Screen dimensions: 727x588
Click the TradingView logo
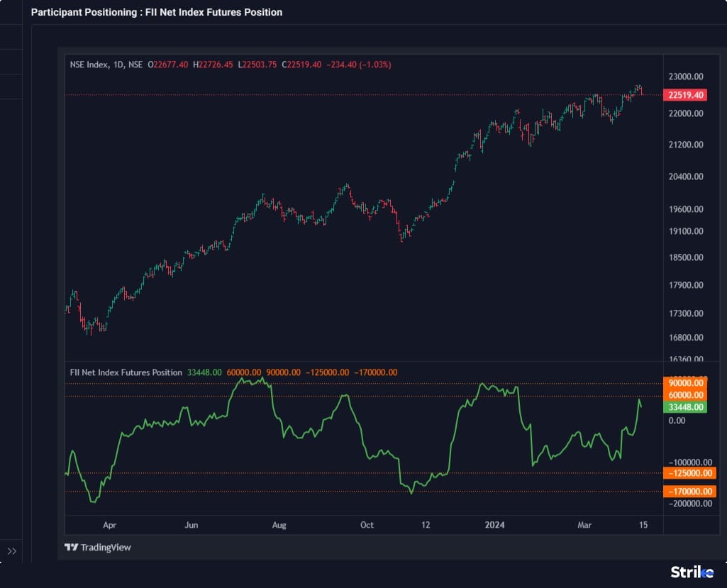pos(98,547)
